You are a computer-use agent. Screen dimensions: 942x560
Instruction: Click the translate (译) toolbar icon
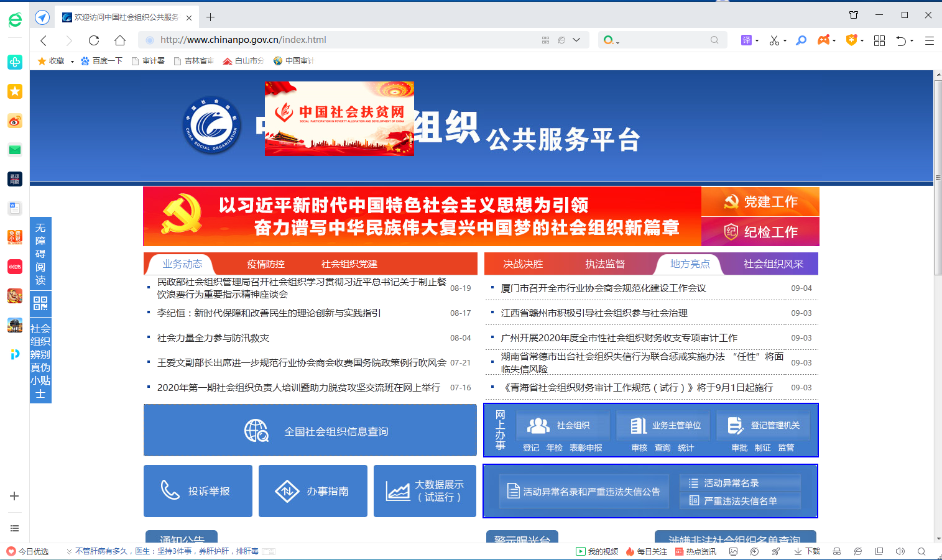pyautogui.click(x=746, y=40)
